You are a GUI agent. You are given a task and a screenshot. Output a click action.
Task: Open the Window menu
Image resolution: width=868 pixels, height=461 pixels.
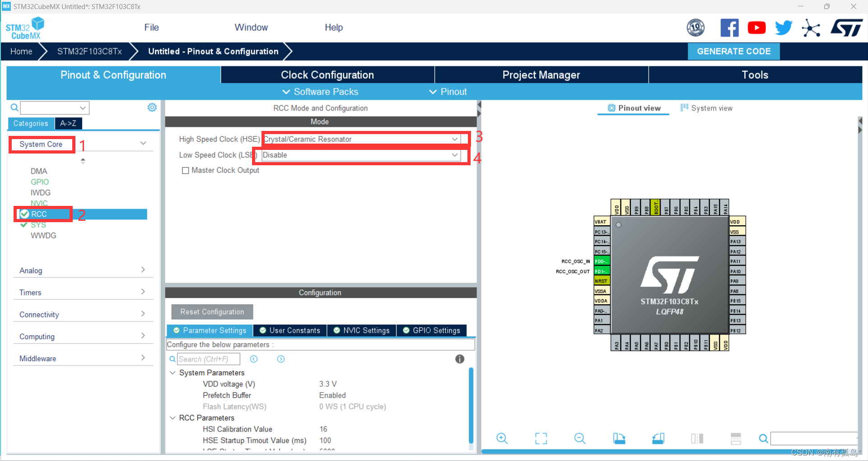[251, 28]
